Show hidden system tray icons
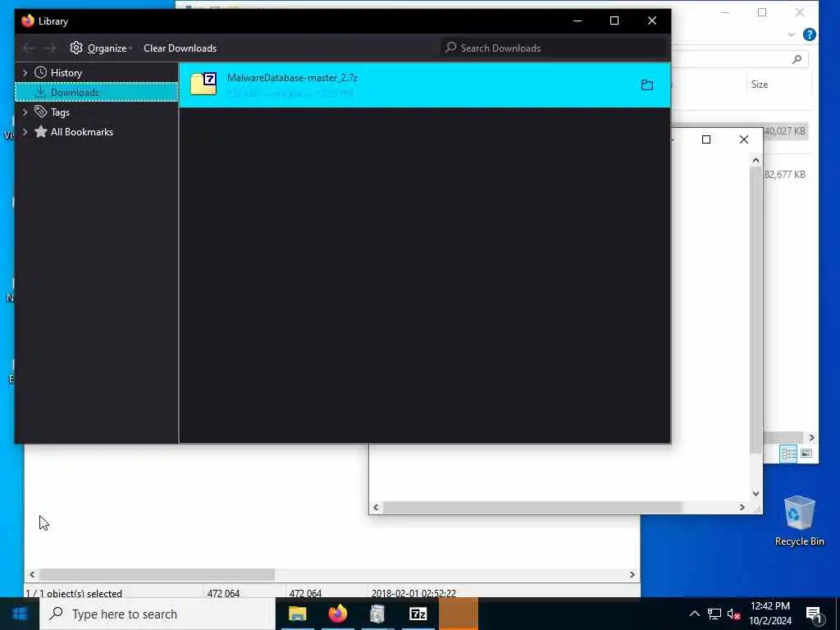The height and width of the screenshot is (630, 840). (694, 614)
